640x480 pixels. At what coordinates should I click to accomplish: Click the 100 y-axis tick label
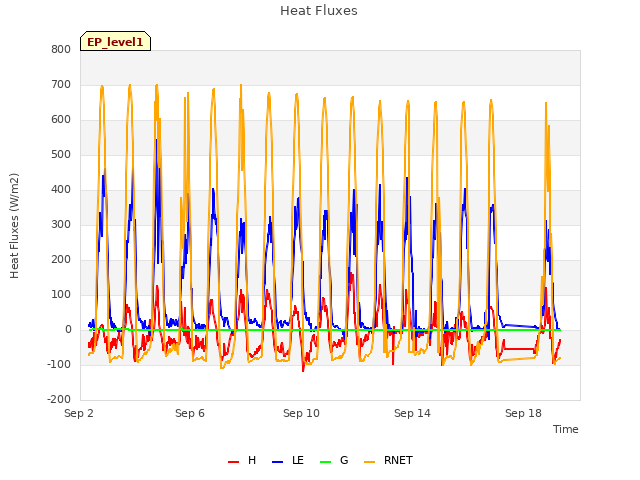[61, 295]
